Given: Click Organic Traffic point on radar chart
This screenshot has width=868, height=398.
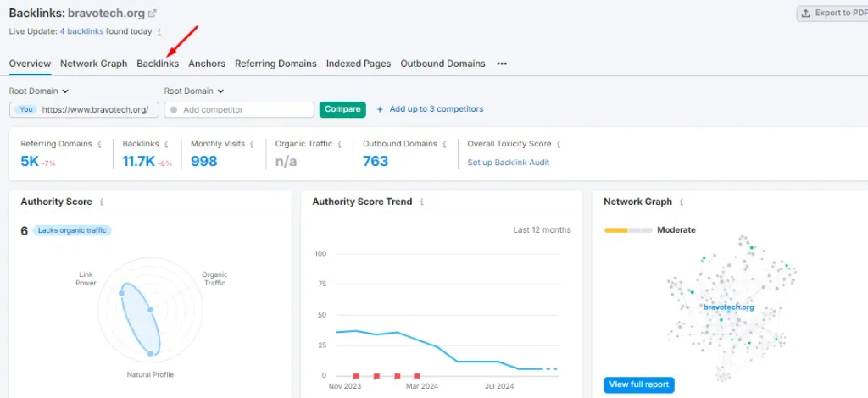Looking at the screenshot, I should click(150, 310).
